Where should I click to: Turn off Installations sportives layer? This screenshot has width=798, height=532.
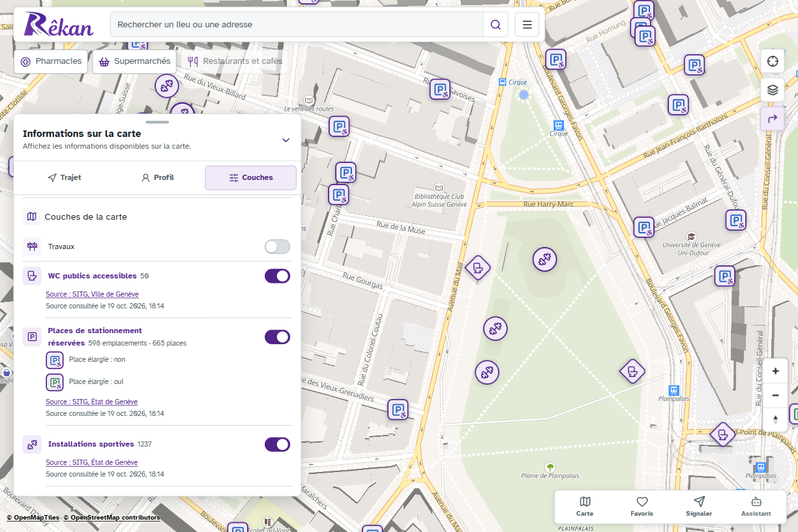pyautogui.click(x=277, y=444)
